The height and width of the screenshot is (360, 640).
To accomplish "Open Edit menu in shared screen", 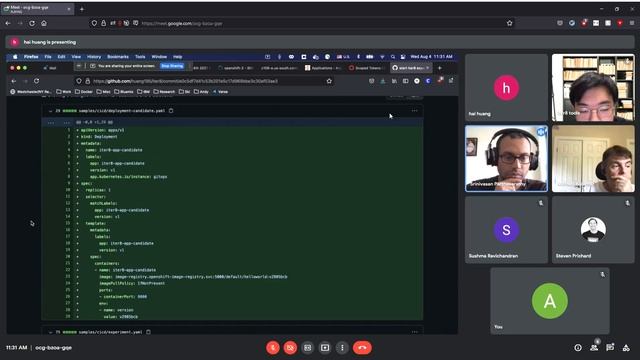I will coord(61,57).
